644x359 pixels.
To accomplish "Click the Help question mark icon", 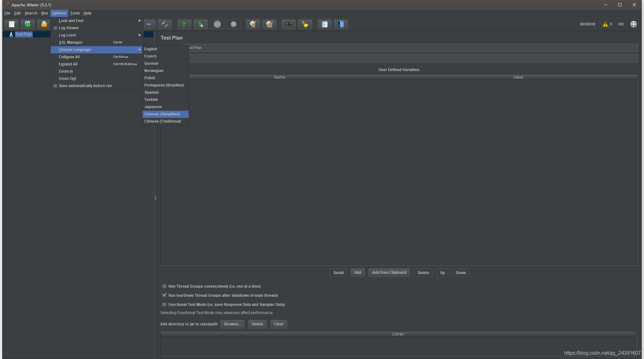I will click(341, 24).
